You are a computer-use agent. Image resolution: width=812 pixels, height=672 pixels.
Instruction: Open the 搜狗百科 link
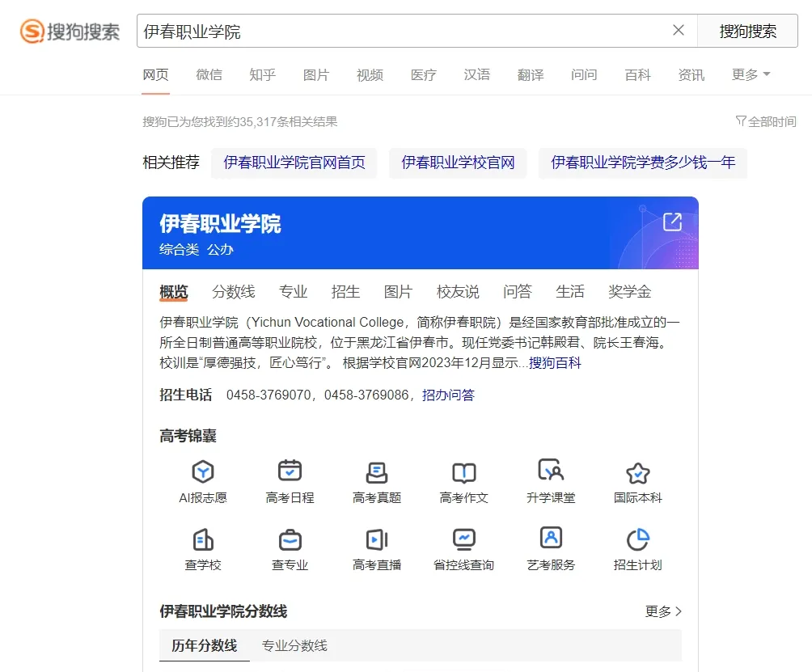(x=555, y=363)
